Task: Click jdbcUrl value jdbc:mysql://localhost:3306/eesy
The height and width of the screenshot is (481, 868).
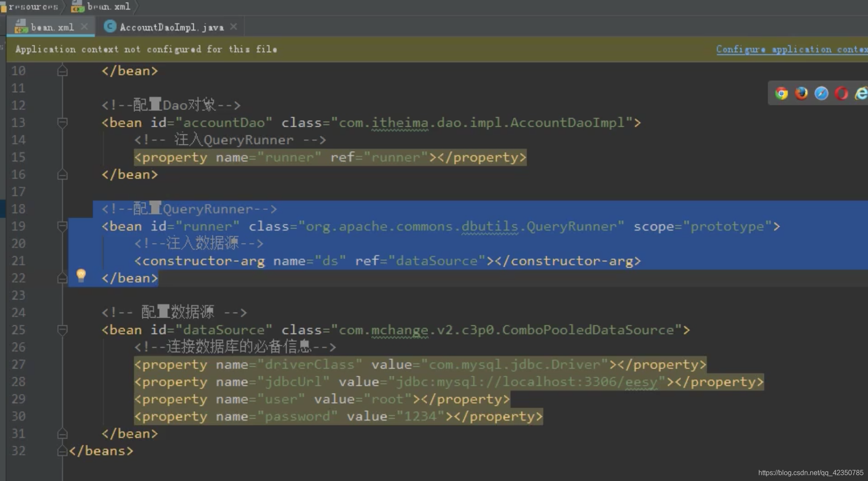Action: (x=527, y=382)
